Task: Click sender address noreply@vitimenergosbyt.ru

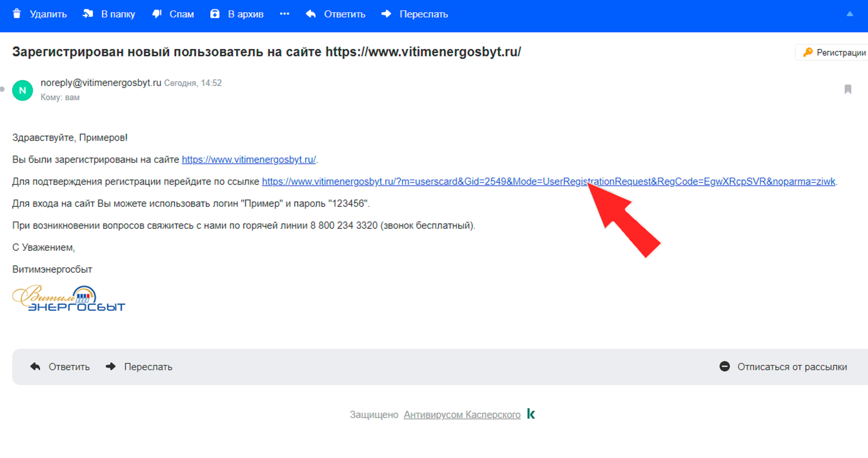Action: (101, 83)
